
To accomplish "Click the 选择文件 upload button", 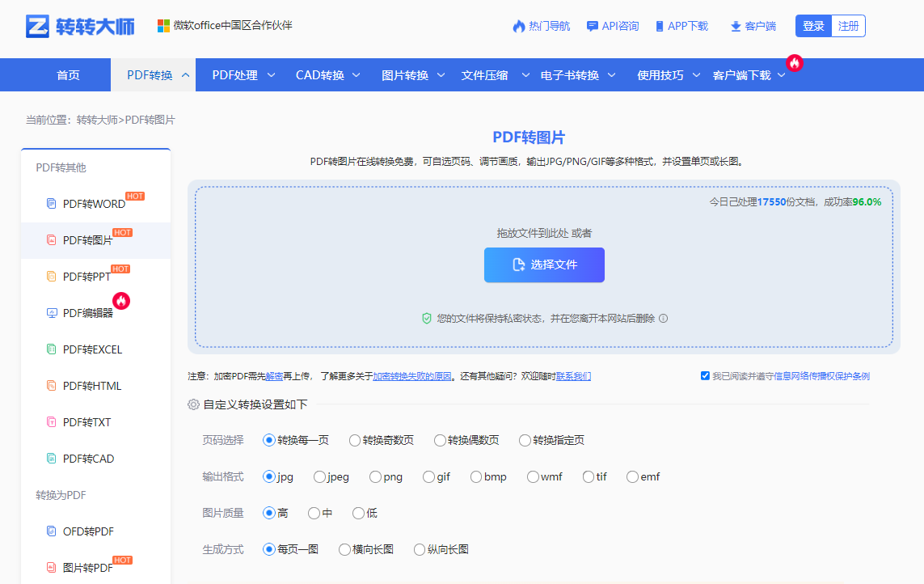I will 545,264.
